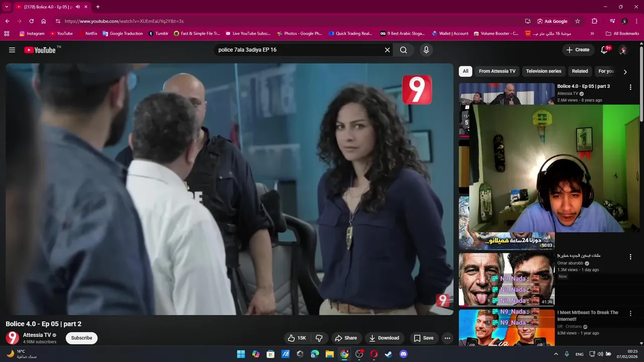
Task: Subscribe to Attessia TV
Action: coord(82,338)
